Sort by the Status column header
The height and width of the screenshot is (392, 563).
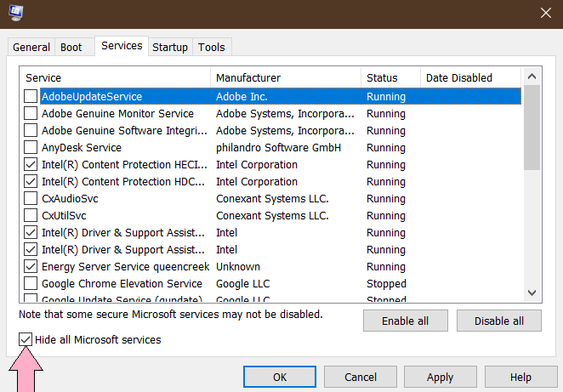pos(390,77)
